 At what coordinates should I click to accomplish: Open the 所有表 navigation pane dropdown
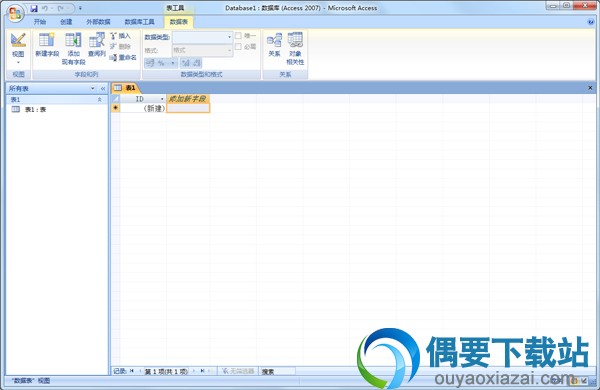[x=92, y=88]
